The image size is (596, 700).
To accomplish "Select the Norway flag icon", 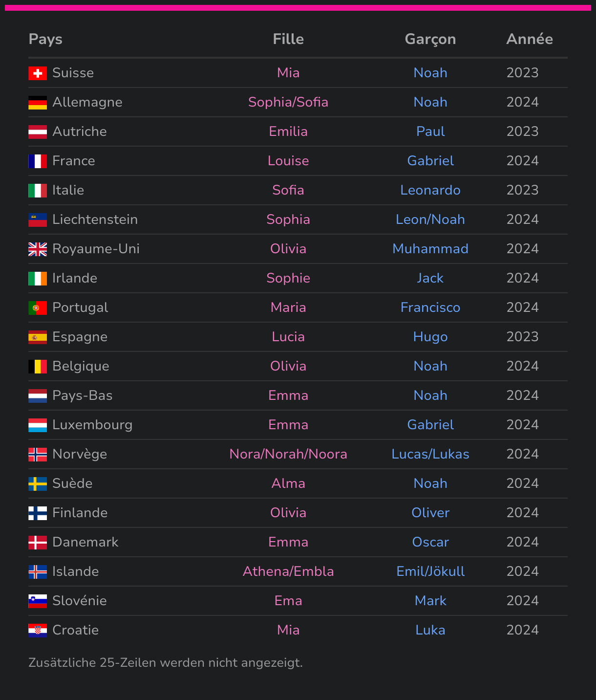I will coord(38,455).
